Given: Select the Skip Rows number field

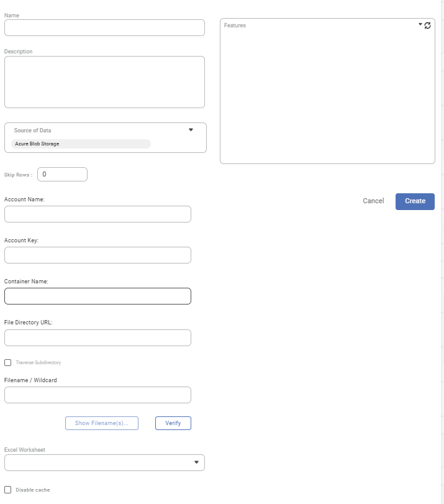Looking at the screenshot, I should (x=62, y=175).
